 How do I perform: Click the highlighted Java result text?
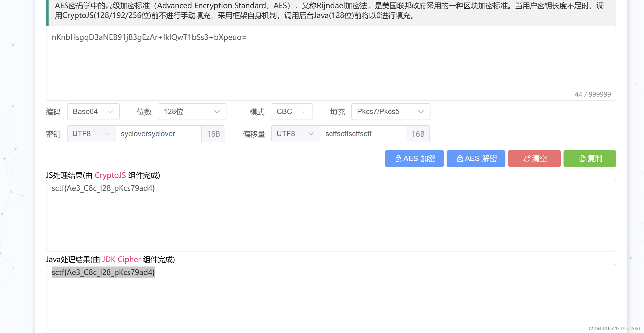coord(103,272)
